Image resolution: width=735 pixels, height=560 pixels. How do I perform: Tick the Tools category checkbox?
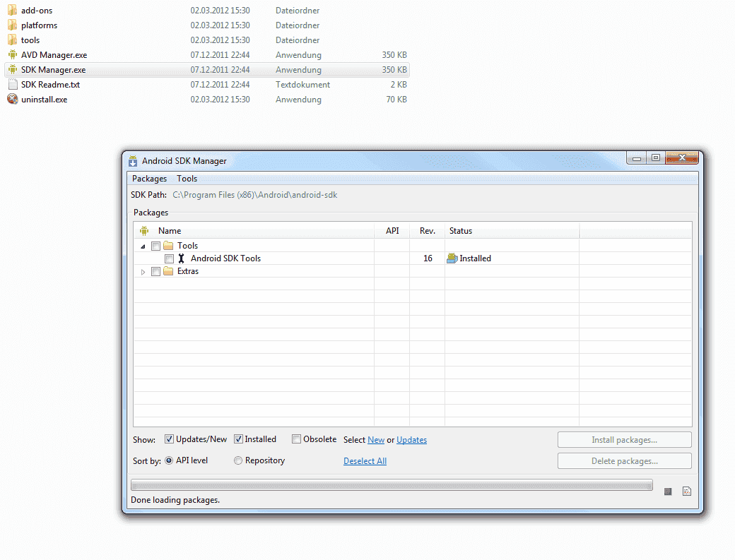pyautogui.click(x=156, y=246)
